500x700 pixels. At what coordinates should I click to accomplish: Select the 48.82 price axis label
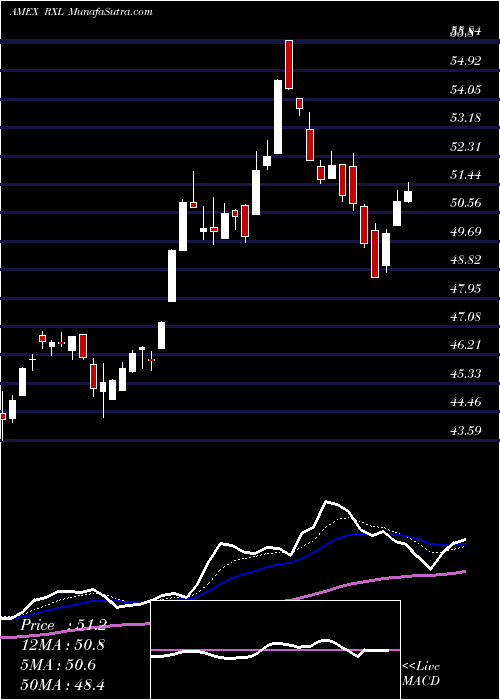[466, 260]
